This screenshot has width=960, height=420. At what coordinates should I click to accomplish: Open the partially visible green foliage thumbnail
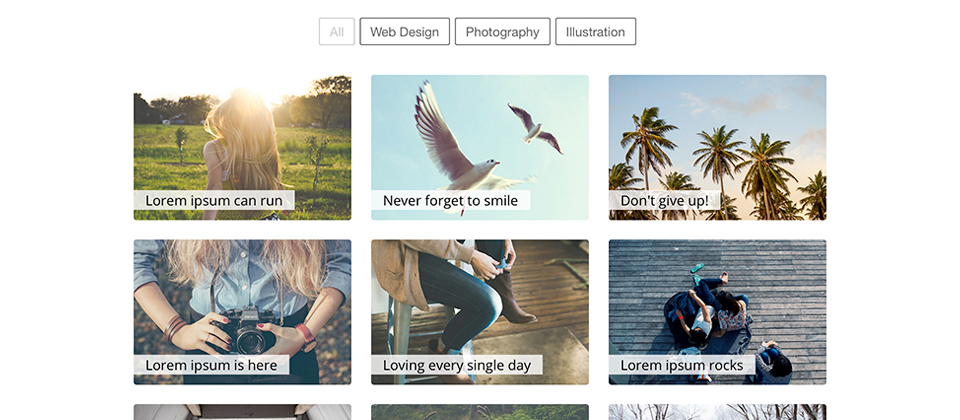coord(479,412)
